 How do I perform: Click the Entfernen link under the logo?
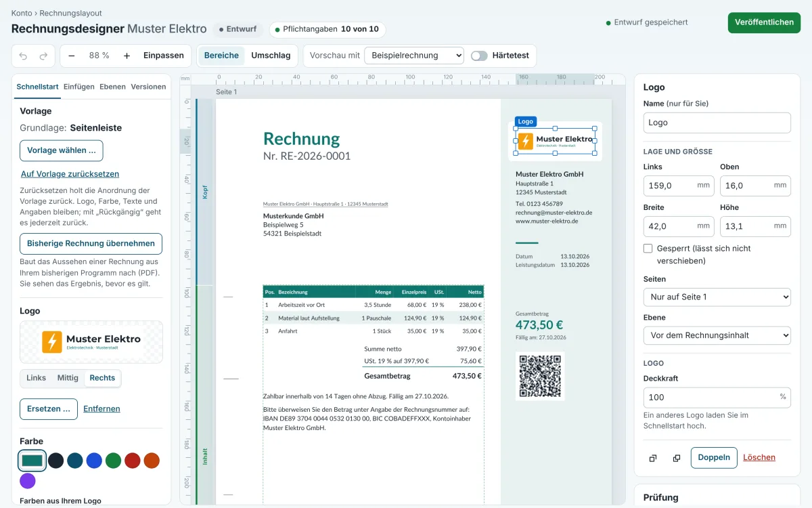101,409
